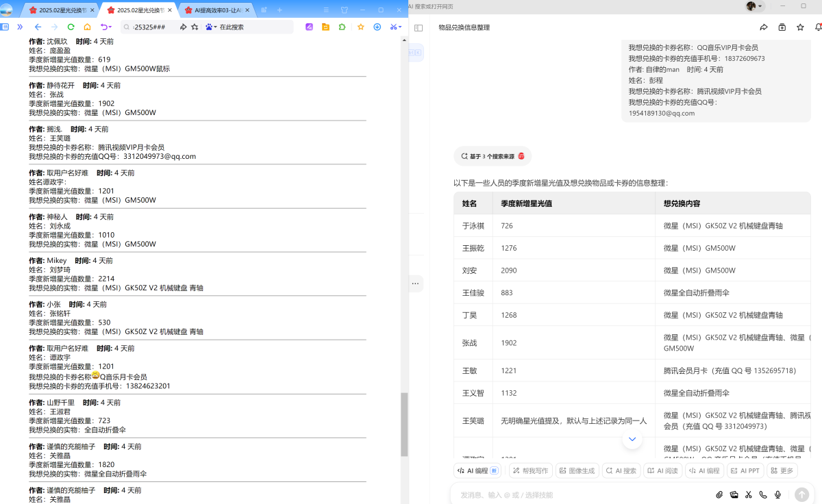Viewport: 822px width, 504px height.
Task: Select the 图像生成 skill button
Action: coord(577,470)
